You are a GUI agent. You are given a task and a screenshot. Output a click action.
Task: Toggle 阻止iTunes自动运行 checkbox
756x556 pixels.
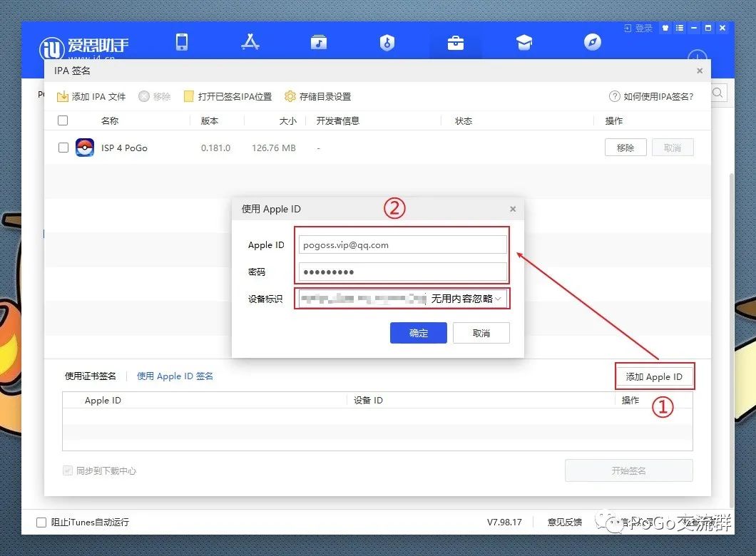point(41,522)
